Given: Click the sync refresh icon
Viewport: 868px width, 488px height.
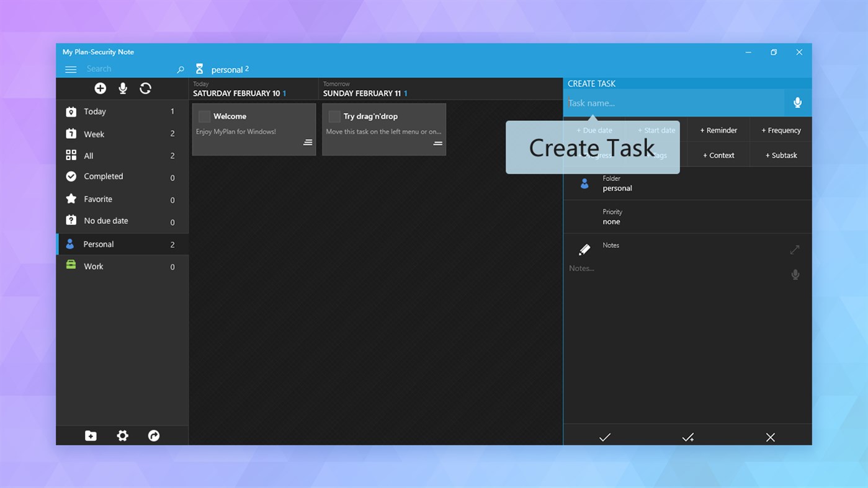Looking at the screenshot, I should coord(145,88).
